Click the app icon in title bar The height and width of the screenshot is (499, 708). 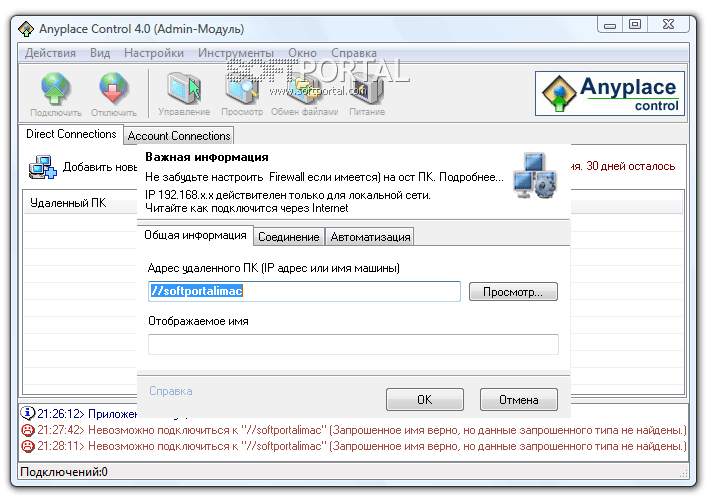tap(26, 29)
